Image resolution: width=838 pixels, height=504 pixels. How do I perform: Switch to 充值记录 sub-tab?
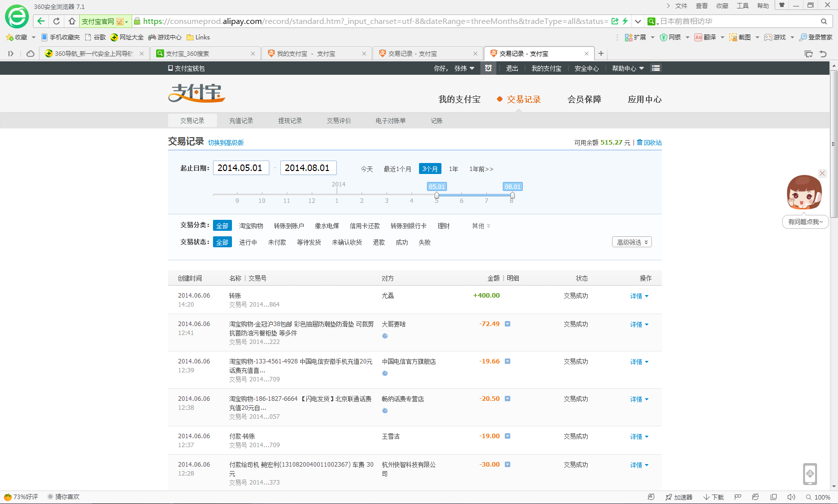pos(241,121)
